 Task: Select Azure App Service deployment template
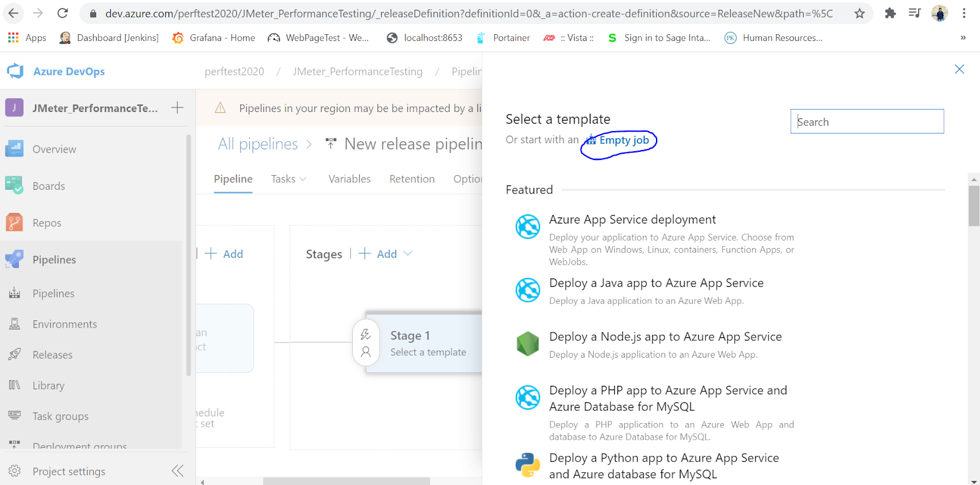coord(655,240)
